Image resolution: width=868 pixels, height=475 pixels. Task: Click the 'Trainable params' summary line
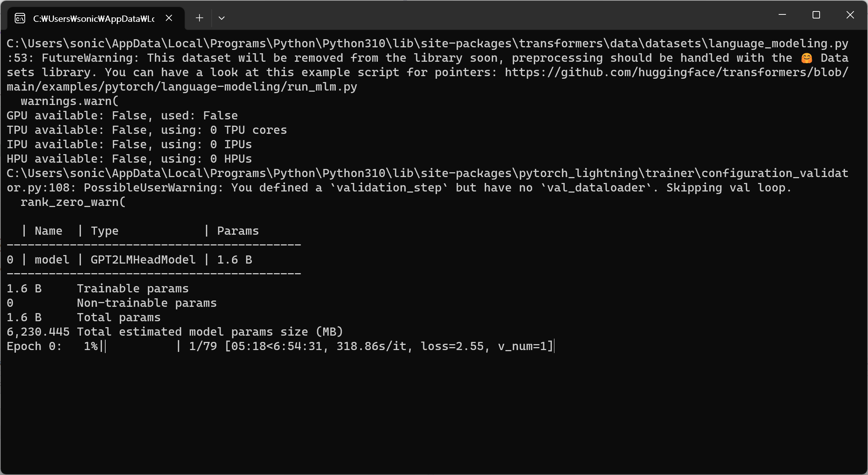[98, 289]
